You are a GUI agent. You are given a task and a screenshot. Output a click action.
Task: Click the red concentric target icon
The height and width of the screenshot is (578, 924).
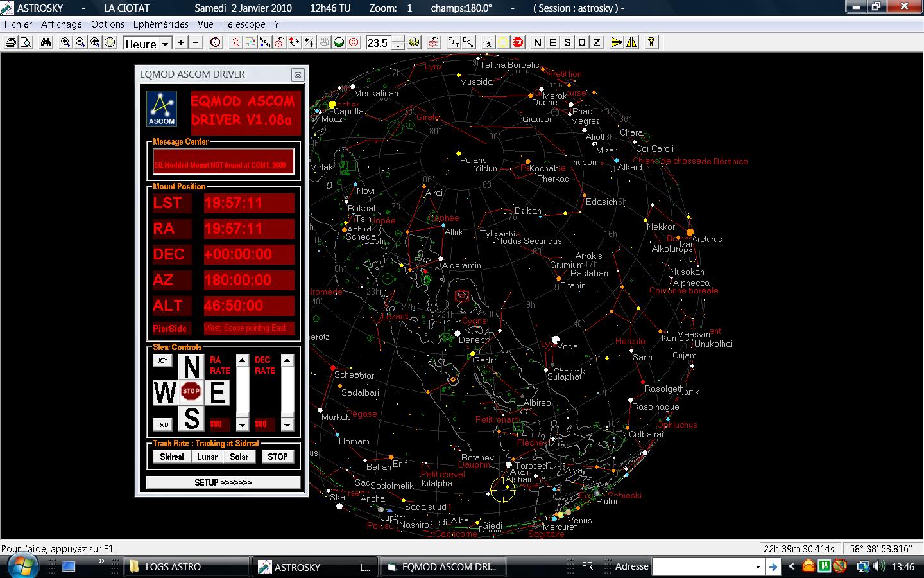(354, 42)
